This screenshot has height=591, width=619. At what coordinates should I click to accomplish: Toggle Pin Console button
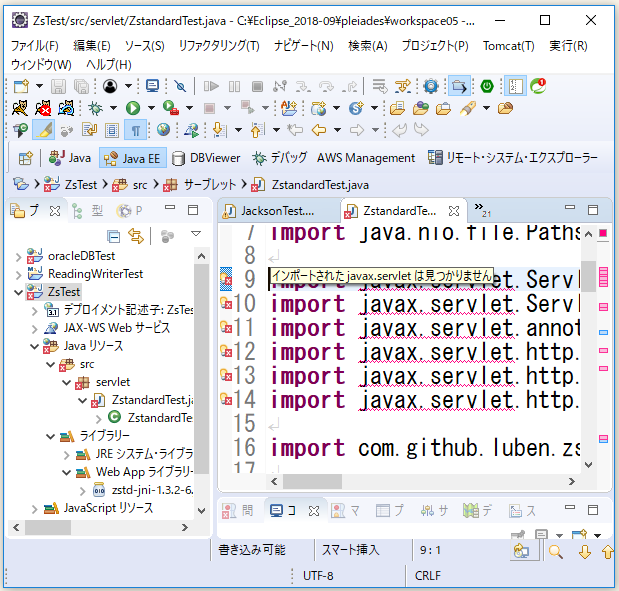(518, 535)
